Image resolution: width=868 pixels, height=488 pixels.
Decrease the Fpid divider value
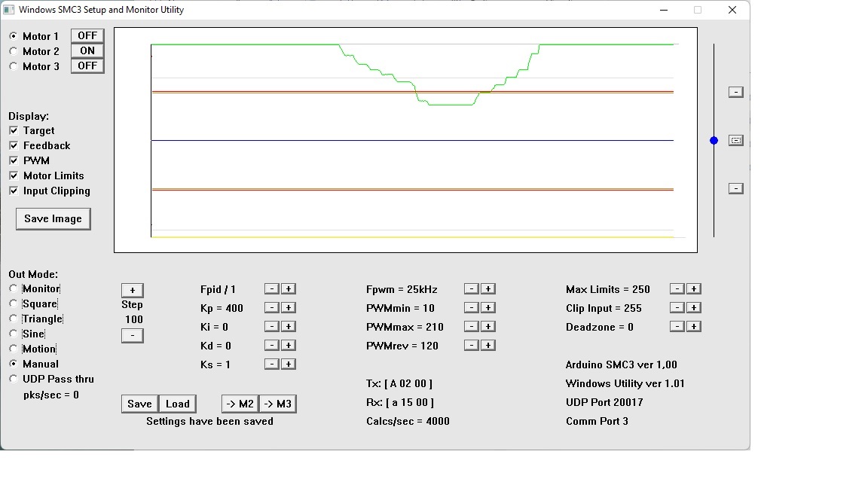point(272,289)
